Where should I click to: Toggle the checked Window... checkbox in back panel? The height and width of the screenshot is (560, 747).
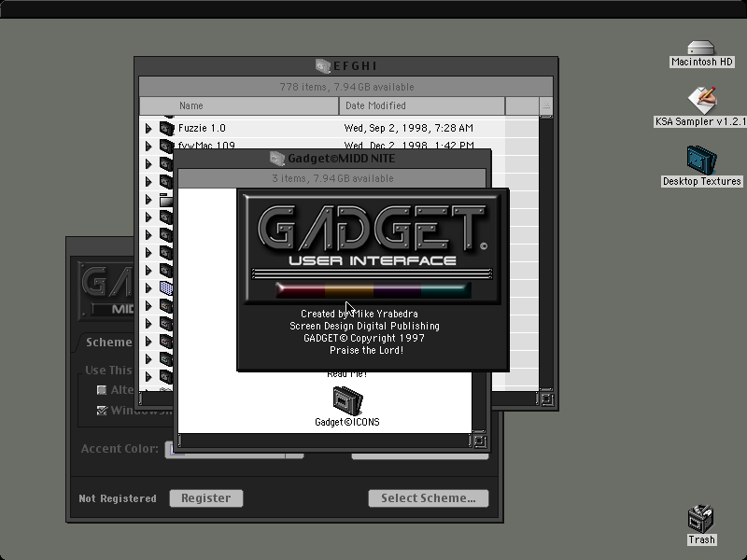[102, 411]
